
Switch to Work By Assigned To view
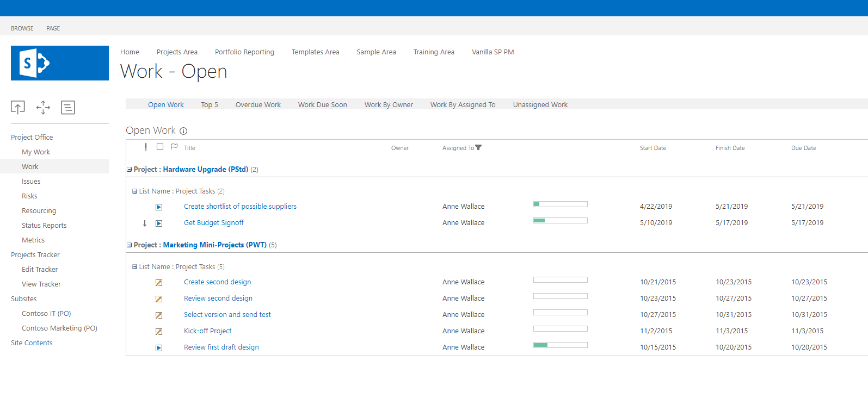pyautogui.click(x=463, y=105)
